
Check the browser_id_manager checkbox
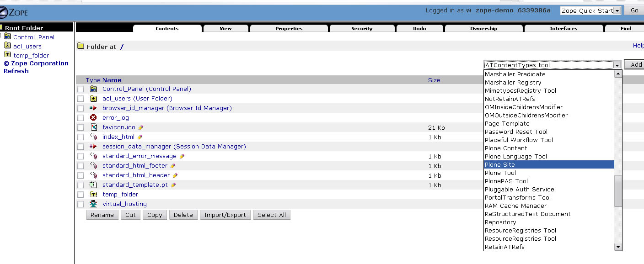[x=80, y=108]
